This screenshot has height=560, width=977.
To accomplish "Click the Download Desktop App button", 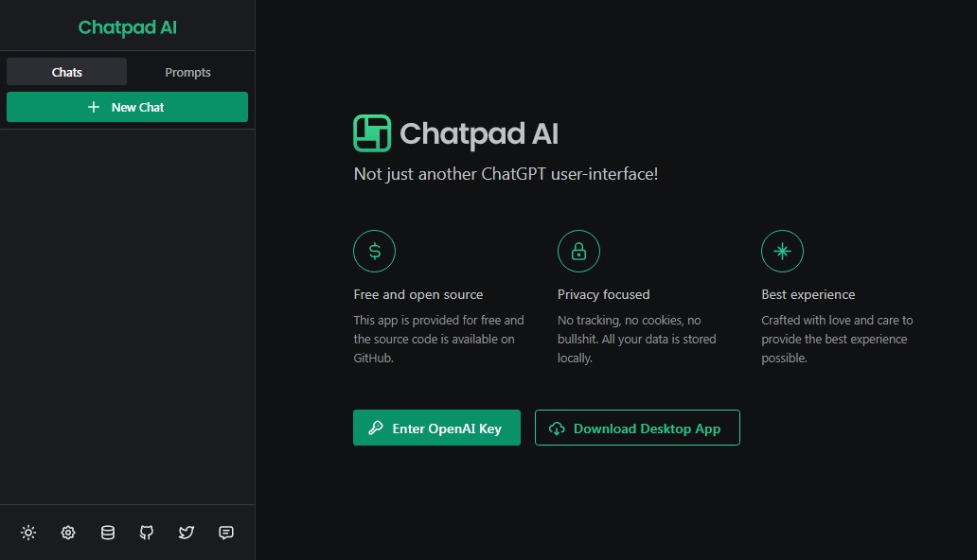I will [x=637, y=428].
